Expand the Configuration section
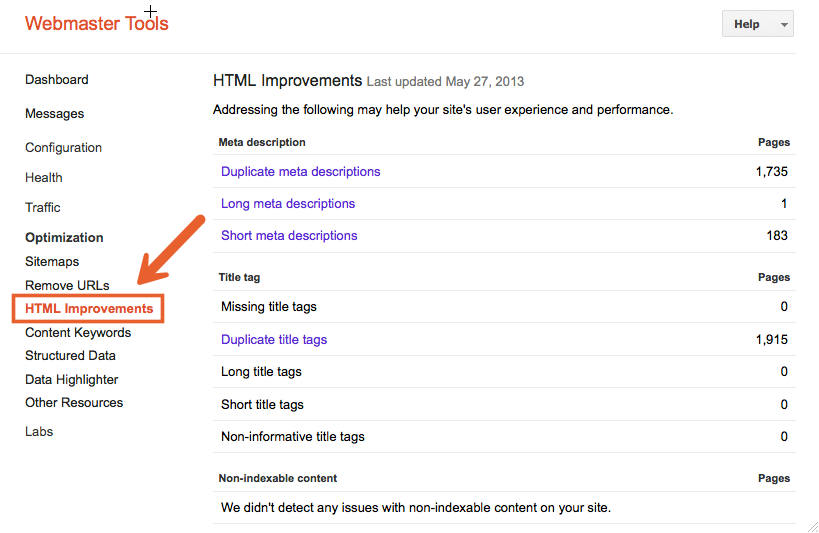Viewport: 819px width, 533px height. [64, 148]
